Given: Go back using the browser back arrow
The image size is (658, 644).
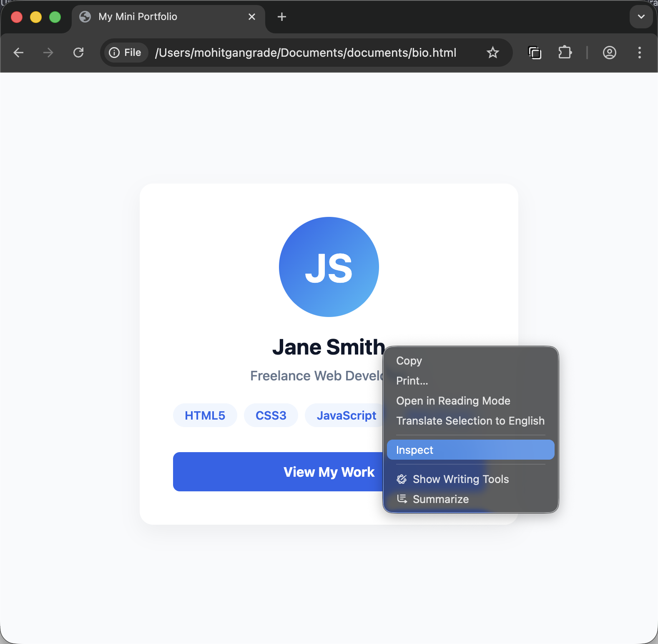Looking at the screenshot, I should tap(18, 53).
